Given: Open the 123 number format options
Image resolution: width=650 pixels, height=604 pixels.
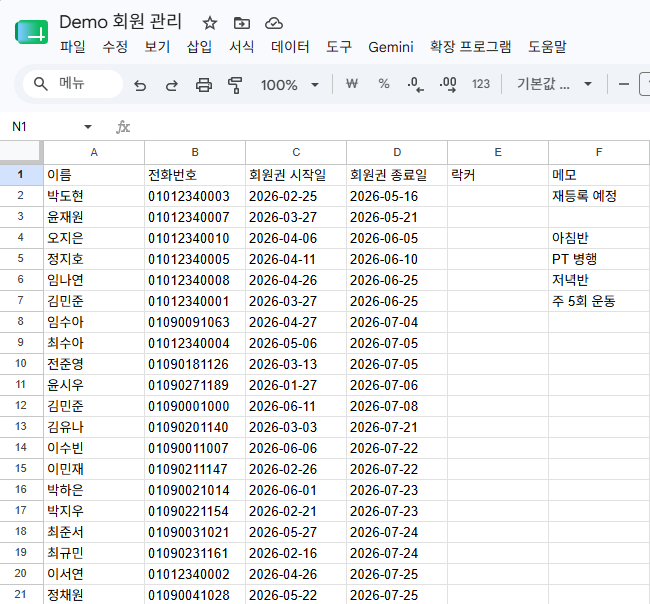Looking at the screenshot, I should coord(481,84).
